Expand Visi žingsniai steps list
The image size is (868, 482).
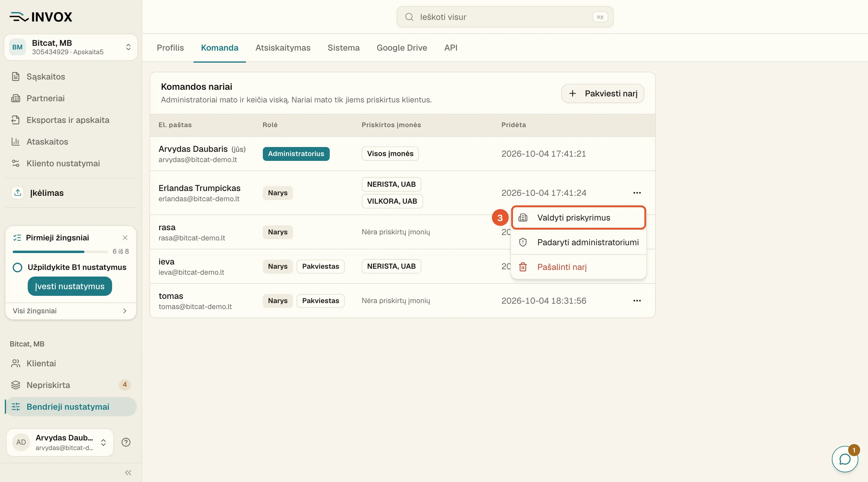click(x=71, y=311)
